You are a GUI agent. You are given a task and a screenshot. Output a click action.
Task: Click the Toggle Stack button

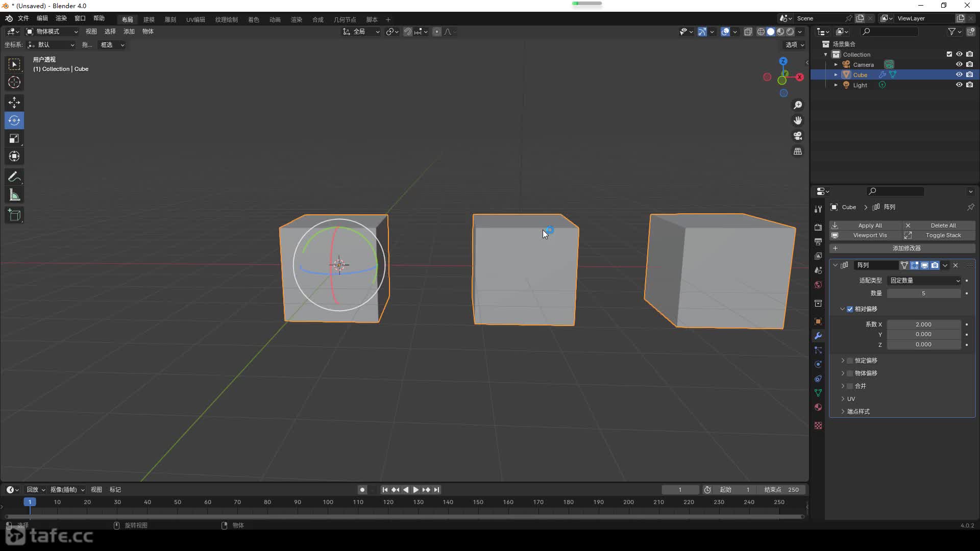tap(939, 236)
